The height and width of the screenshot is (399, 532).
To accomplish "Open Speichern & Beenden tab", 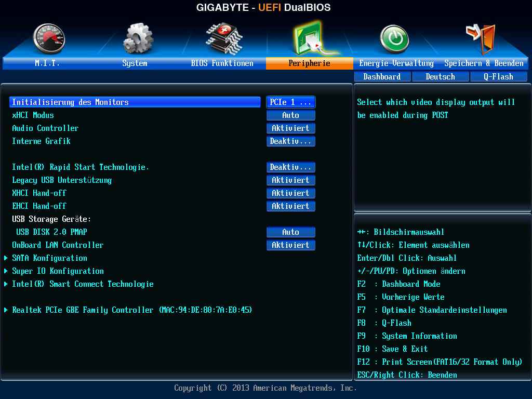I will [484, 63].
